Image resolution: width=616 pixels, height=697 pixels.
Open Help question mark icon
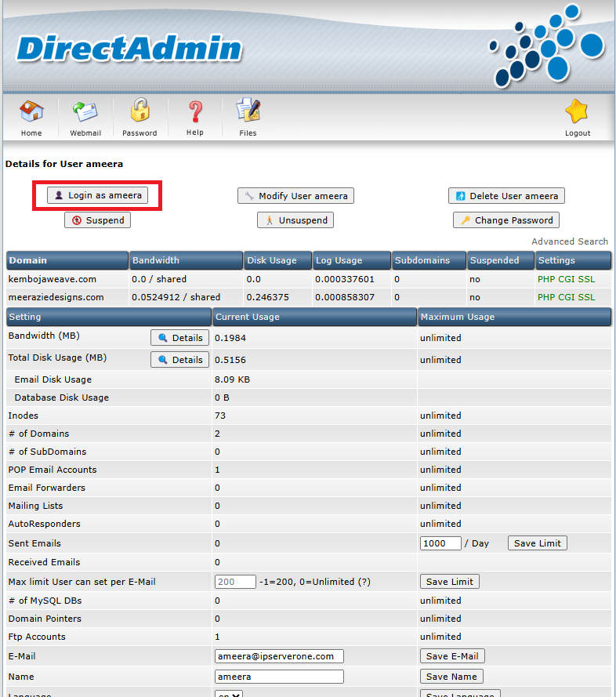[x=195, y=113]
